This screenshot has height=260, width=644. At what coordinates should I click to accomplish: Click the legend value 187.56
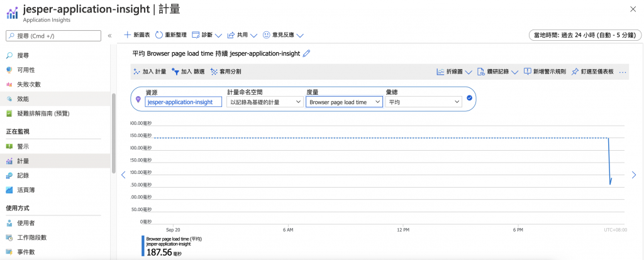[x=159, y=252]
